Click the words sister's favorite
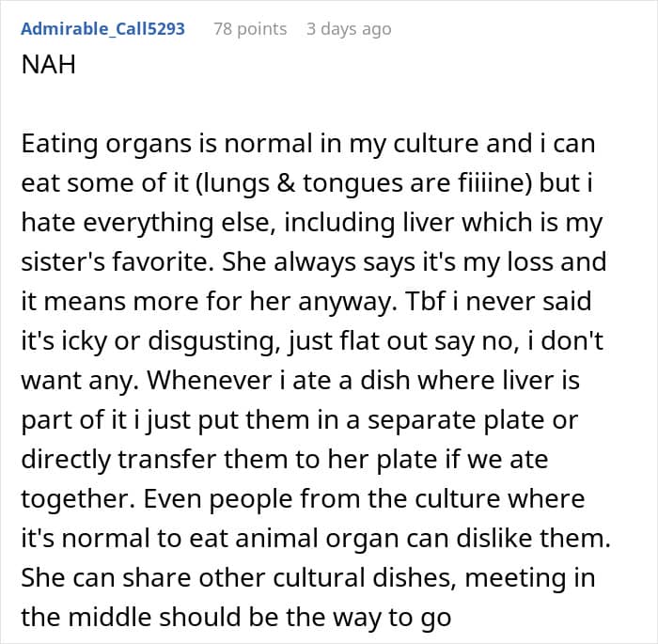Screen dimensions: 658x644 (117, 262)
